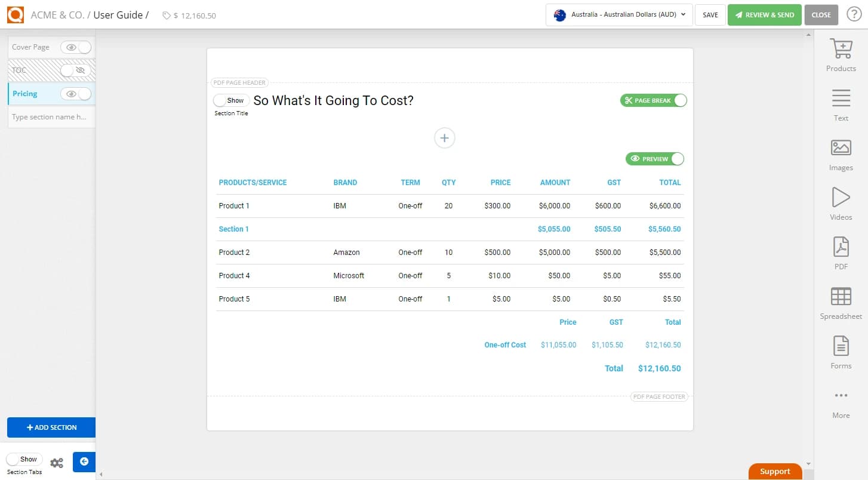Click ADD SECTION at bottom left
The image size is (868, 480).
point(51,427)
